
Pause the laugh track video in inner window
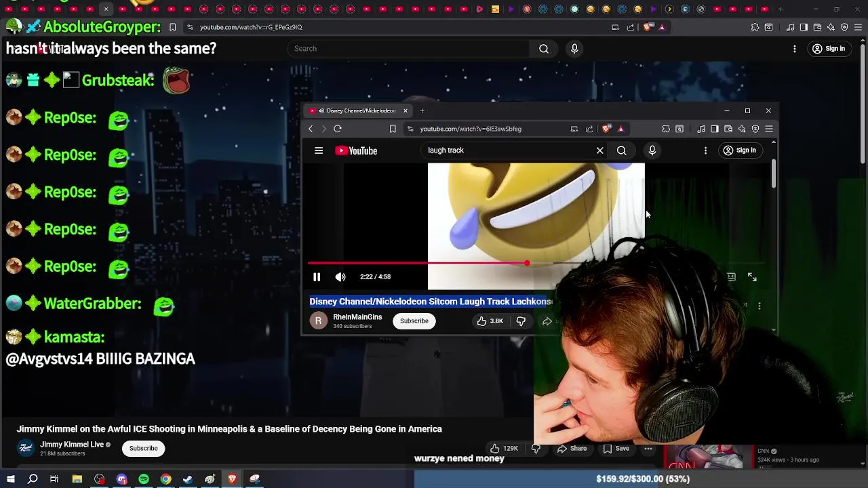pyautogui.click(x=317, y=277)
